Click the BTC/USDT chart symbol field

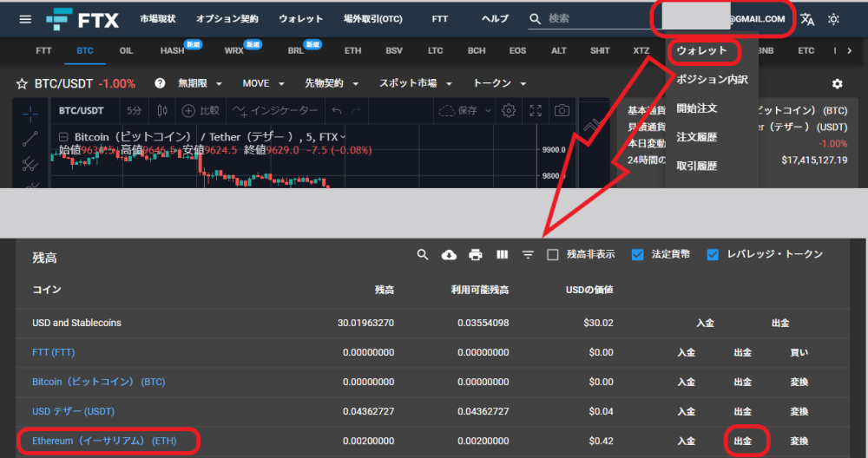click(82, 111)
